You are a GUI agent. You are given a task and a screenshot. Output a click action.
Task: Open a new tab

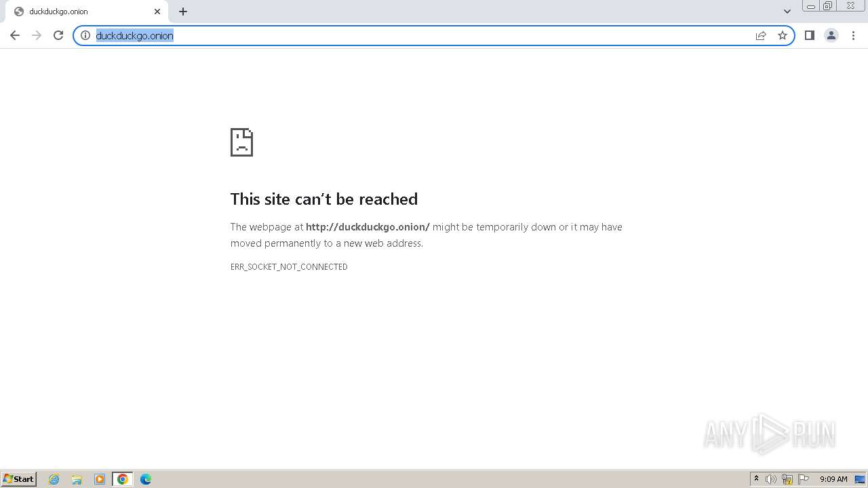pyautogui.click(x=183, y=12)
